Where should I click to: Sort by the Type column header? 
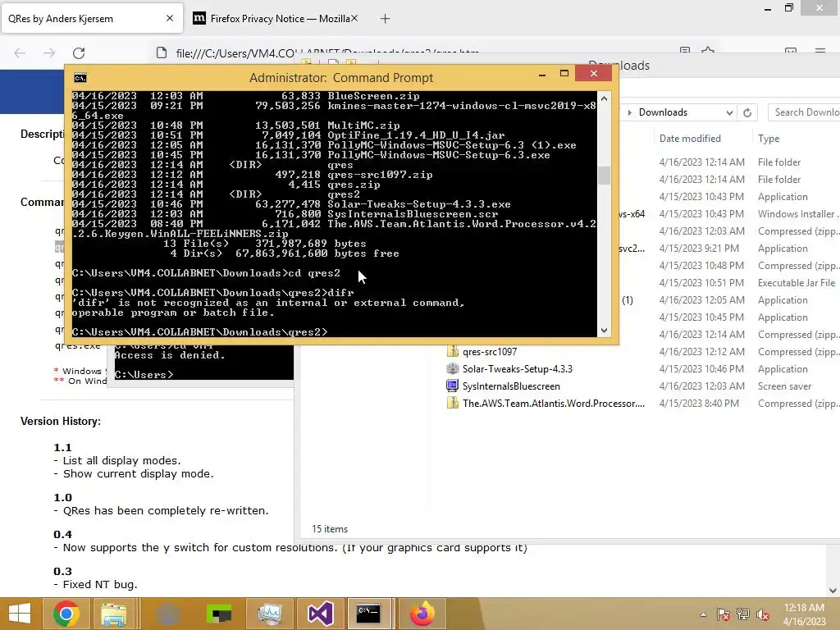point(768,138)
